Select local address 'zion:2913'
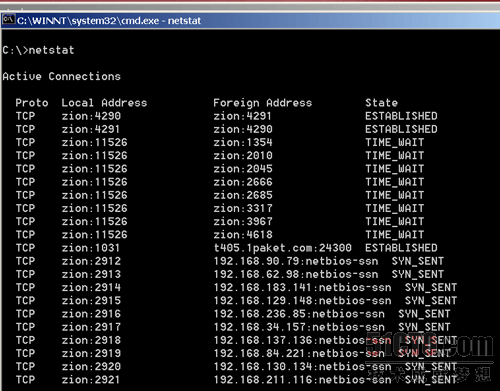This screenshot has height=391, width=500. pyautogui.click(x=91, y=274)
